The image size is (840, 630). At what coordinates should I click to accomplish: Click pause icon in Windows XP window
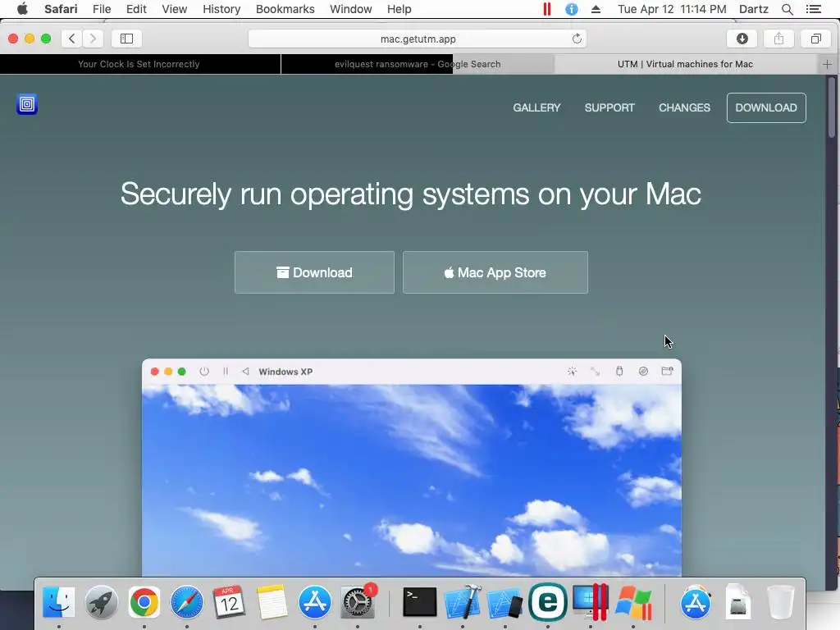coord(226,372)
